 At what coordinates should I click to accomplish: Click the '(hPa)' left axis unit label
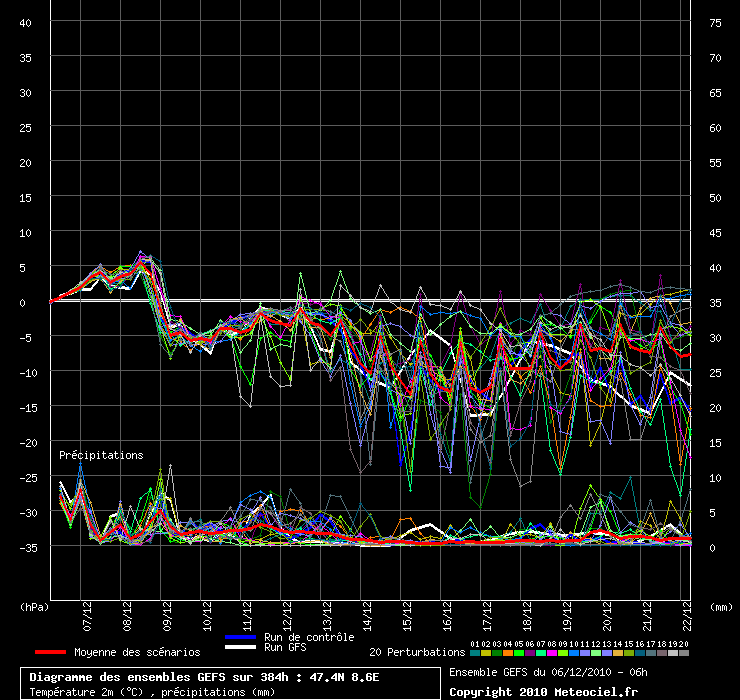pyautogui.click(x=35, y=606)
